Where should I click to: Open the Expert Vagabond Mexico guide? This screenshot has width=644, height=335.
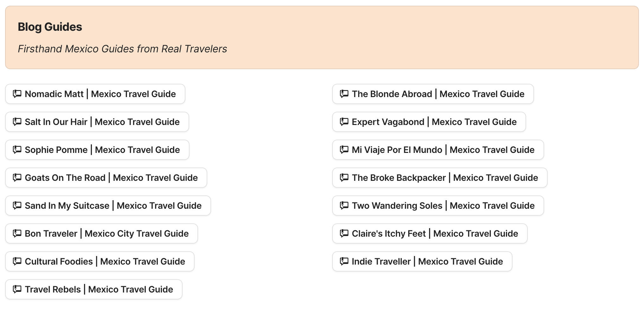point(429,122)
